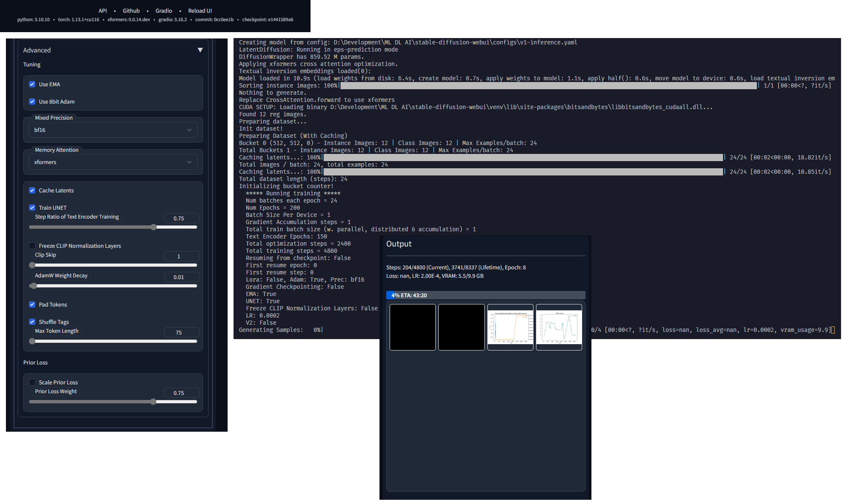Enable Freeze CLIP Normalization Layers
The width and height of the screenshot is (844, 504).
[x=32, y=246]
